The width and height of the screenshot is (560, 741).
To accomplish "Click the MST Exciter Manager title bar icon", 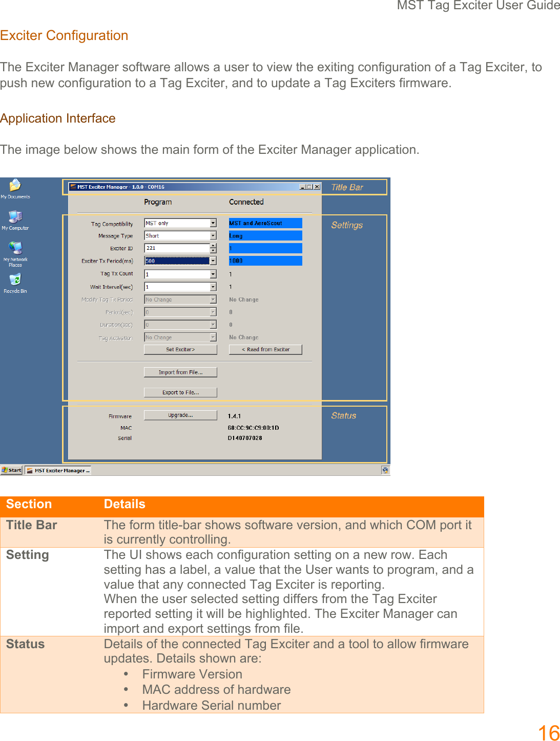I will point(73,187).
